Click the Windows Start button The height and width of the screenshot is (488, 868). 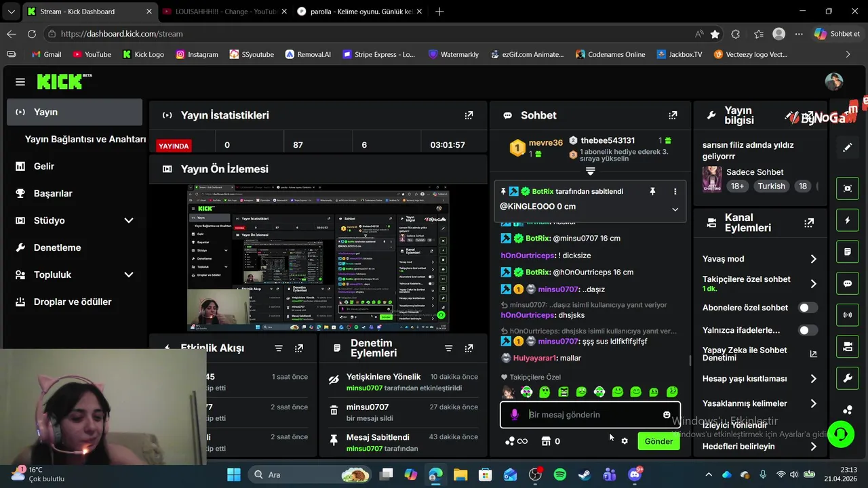point(233,474)
